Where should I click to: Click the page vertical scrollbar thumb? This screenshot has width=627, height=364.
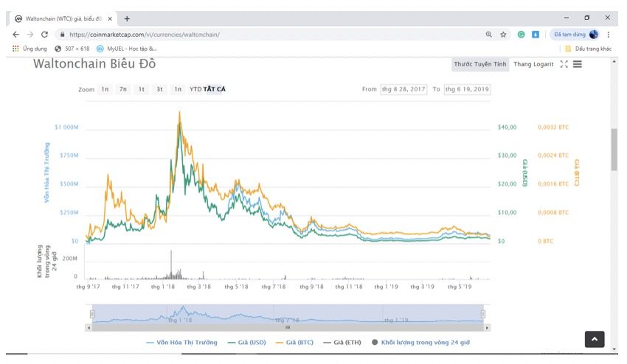(x=614, y=150)
